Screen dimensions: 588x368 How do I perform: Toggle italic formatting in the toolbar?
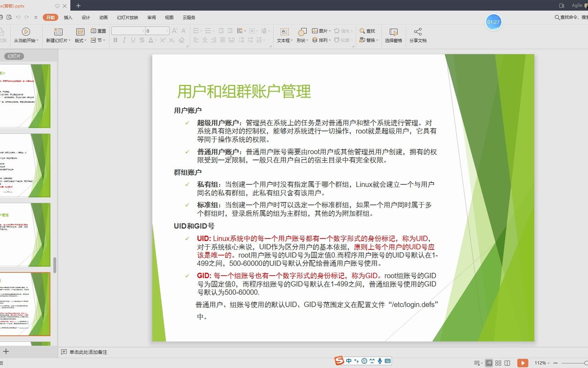click(124, 40)
